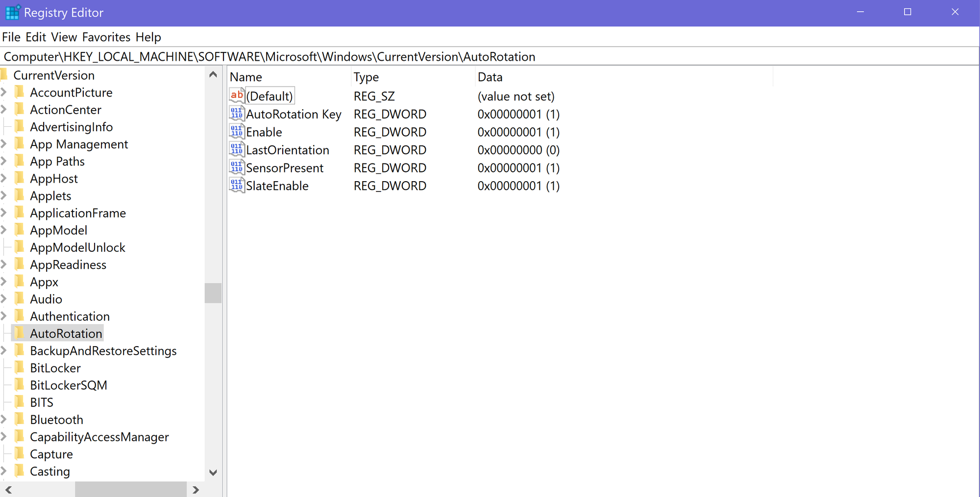The height and width of the screenshot is (497, 980).
Task: Click the tree horizontal scroll left arrow
Action: (x=8, y=490)
